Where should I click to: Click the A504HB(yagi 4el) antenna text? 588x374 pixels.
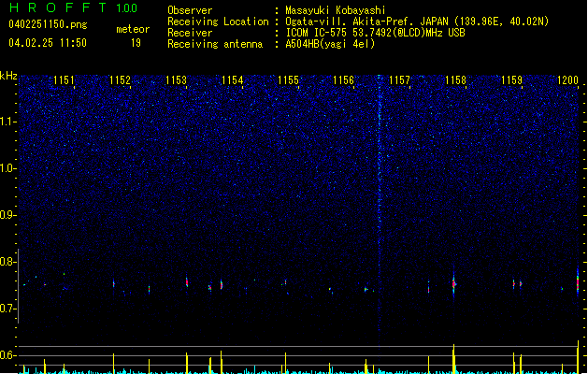point(330,44)
